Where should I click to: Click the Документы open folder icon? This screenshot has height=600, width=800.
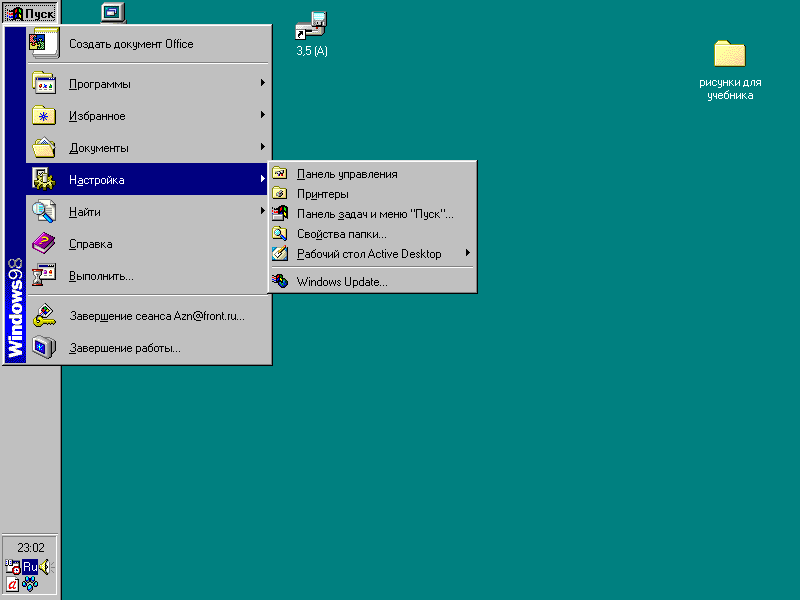coord(44,147)
